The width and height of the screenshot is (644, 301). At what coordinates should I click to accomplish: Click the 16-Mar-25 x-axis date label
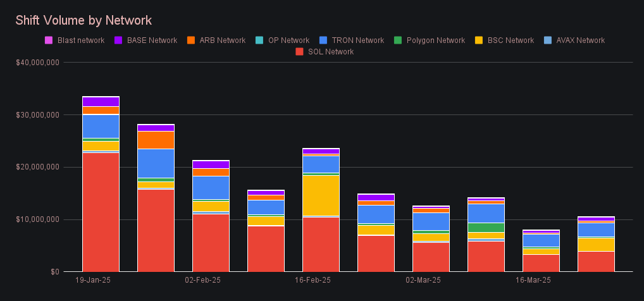tap(533, 280)
